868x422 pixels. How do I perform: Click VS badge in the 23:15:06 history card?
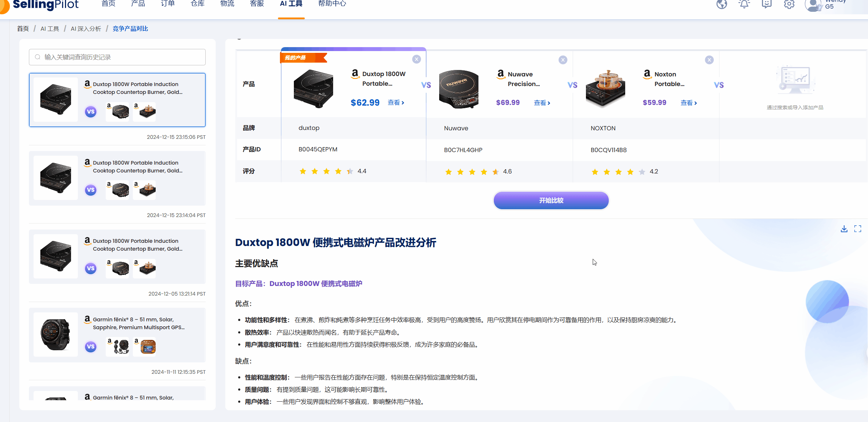[91, 112]
